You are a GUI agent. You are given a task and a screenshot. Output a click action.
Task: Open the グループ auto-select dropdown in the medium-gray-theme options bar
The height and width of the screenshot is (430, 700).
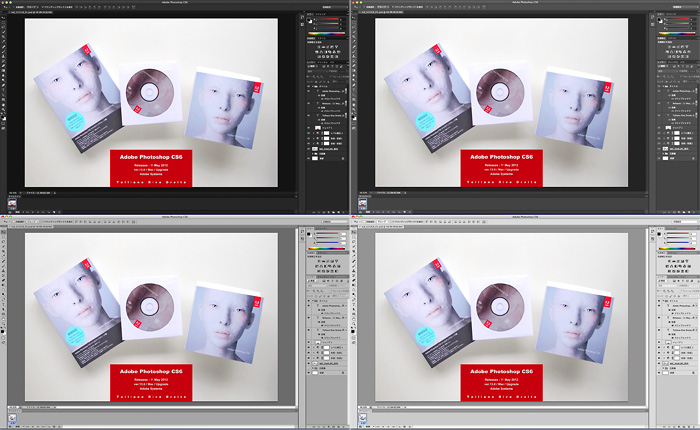(x=33, y=221)
